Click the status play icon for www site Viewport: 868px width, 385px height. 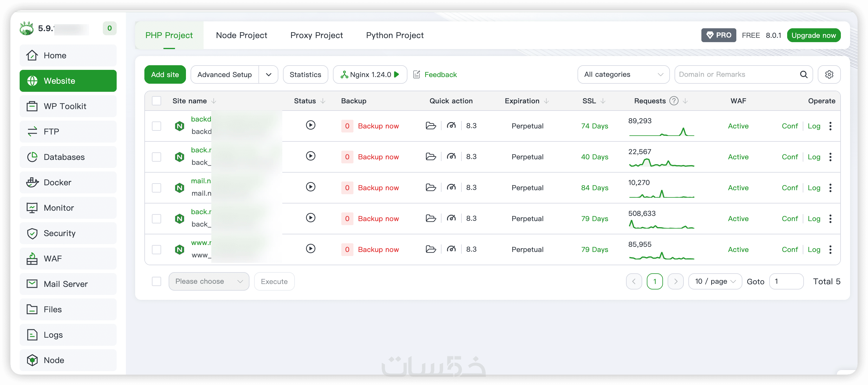tap(310, 249)
